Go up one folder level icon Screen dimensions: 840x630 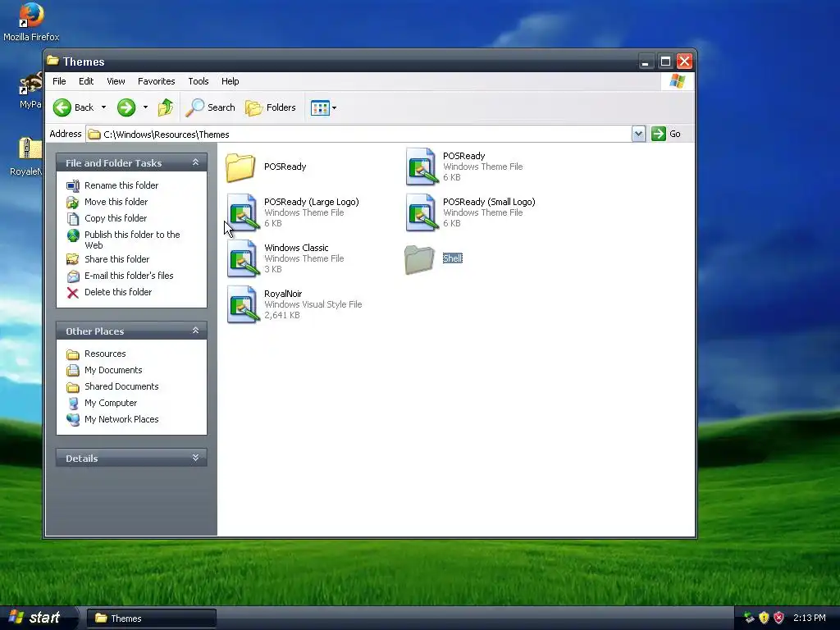(x=166, y=107)
